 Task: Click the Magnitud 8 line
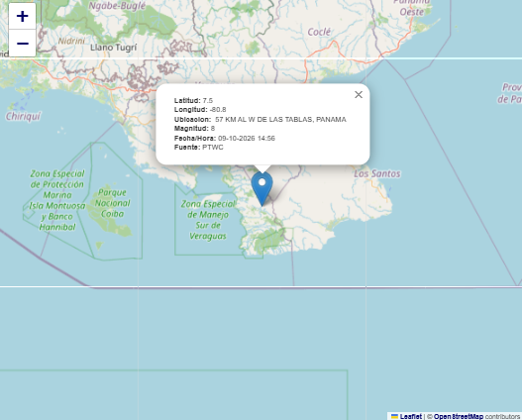point(194,129)
